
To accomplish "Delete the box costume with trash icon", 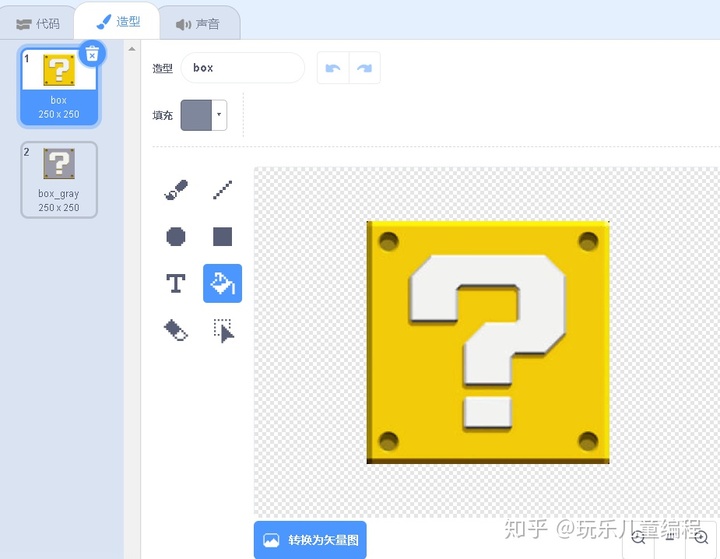I will click(92, 54).
